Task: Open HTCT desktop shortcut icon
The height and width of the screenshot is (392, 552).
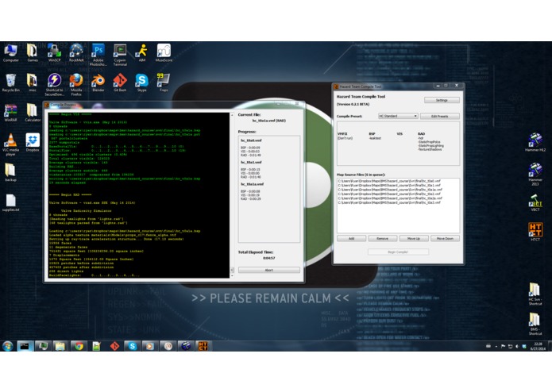Action: pyautogui.click(x=535, y=232)
